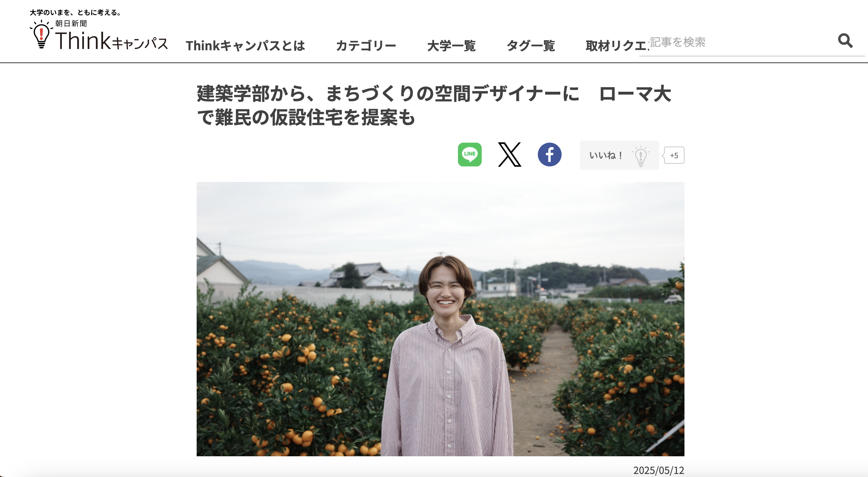Open the 大学一覧 menu item
Image resolution: width=868 pixels, height=477 pixels.
pos(451,46)
